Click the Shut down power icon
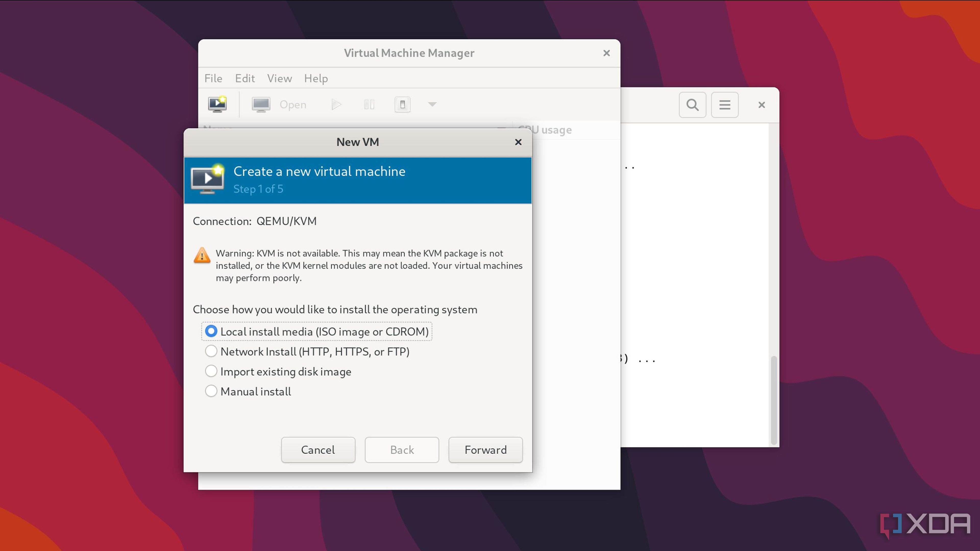The image size is (980, 551). [x=402, y=104]
